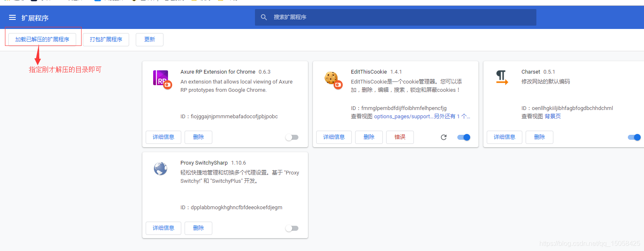Click version 0.5.1 of Charset
The height and width of the screenshot is (251, 644).
click(549, 72)
